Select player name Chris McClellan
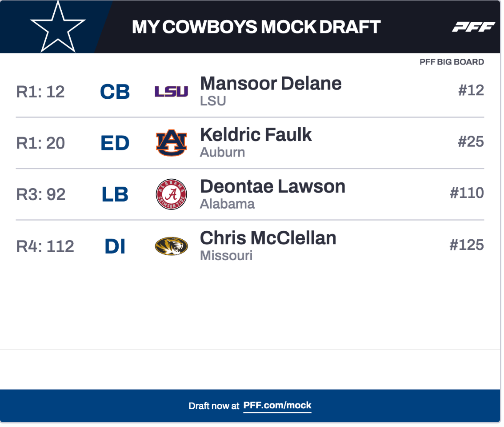This screenshot has width=504, height=427. (x=268, y=238)
